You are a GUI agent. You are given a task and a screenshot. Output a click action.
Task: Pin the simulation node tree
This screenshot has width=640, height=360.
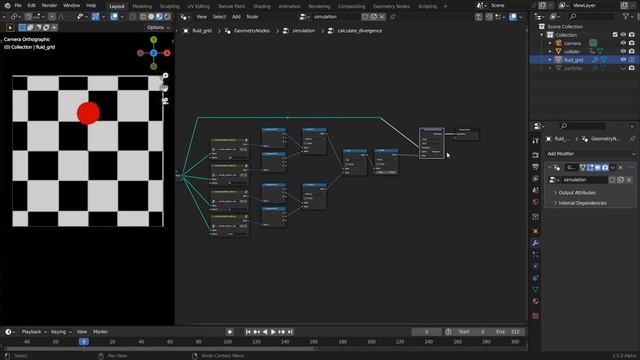coord(392,17)
